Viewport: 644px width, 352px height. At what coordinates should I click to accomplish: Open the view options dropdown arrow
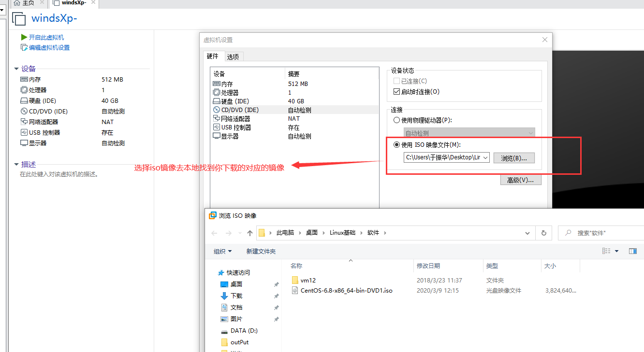616,251
